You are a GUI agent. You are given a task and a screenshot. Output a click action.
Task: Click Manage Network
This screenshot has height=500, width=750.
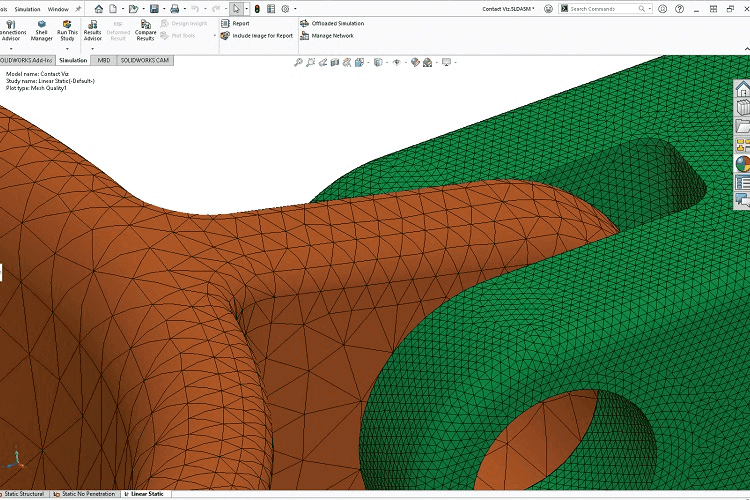click(327, 35)
